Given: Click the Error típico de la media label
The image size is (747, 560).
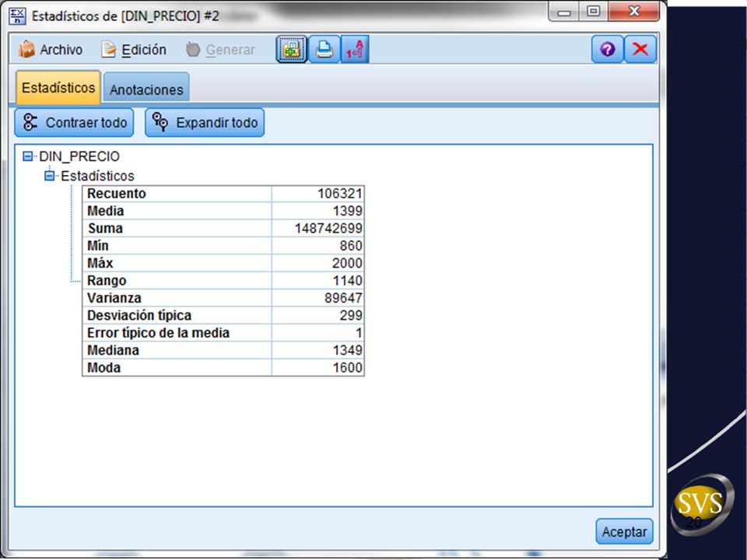Looking at the screenshot, I should (x=158, y=332).
